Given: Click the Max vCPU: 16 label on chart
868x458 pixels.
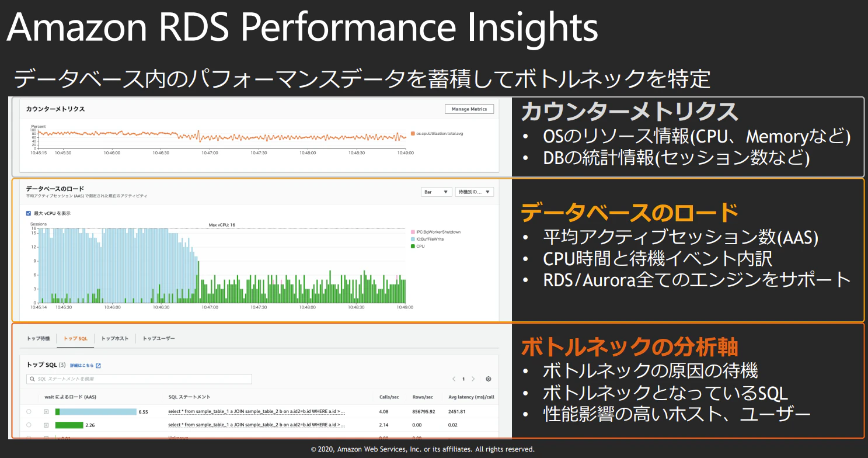Looking at the screenshot, I should click(222, 225).
